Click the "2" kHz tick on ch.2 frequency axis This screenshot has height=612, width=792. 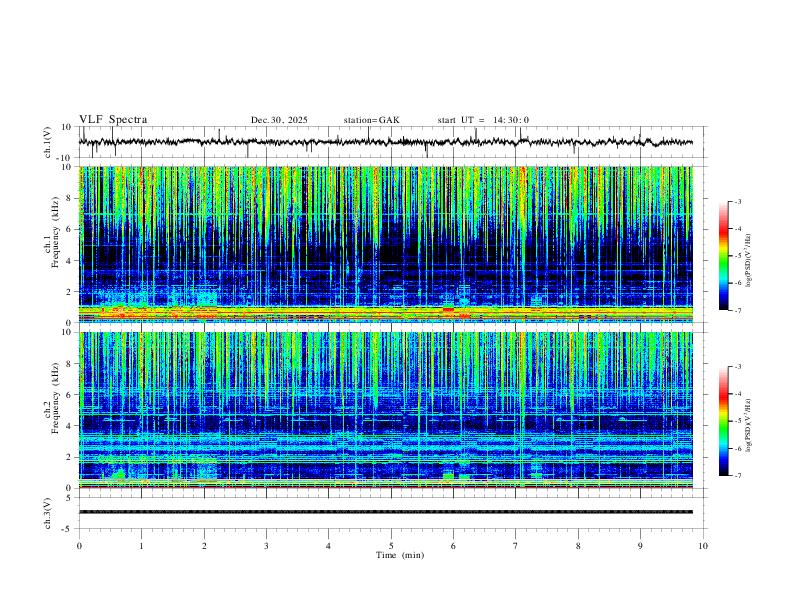pos(70,457)
